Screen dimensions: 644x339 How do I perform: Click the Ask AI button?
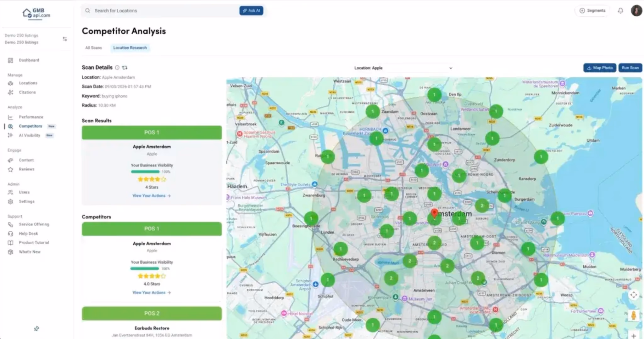pos(251,11)
